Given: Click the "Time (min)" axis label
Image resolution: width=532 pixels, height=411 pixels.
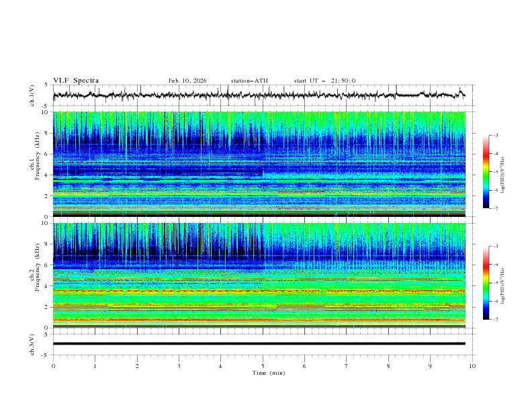Looking at the screenshot, I should click(269, 373).
